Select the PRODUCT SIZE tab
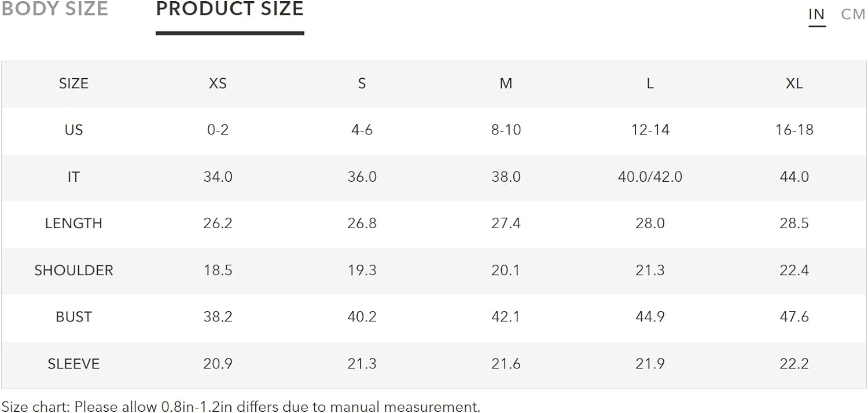Image resolution: width=868 pixels, height=413 pixels. coord(230,9)
